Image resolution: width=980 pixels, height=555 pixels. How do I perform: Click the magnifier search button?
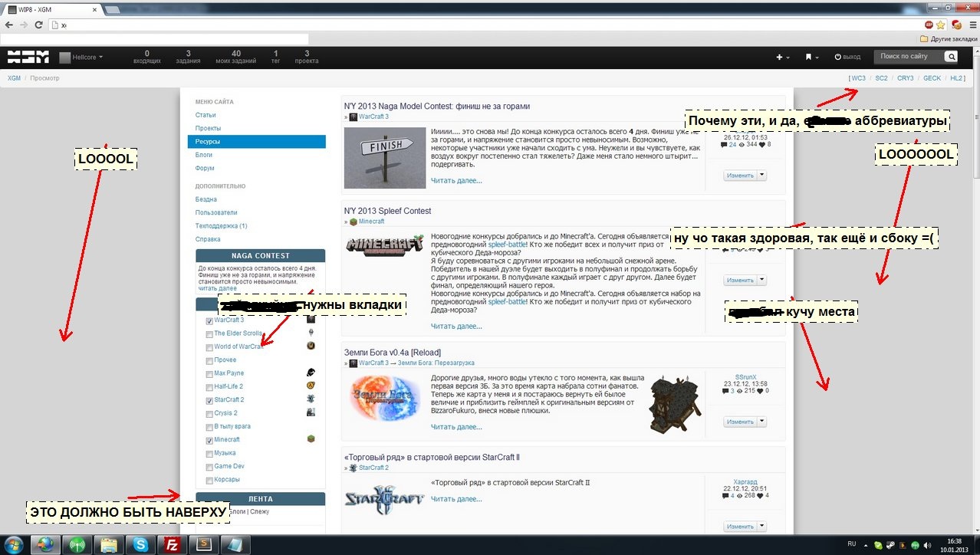[951, 57]
